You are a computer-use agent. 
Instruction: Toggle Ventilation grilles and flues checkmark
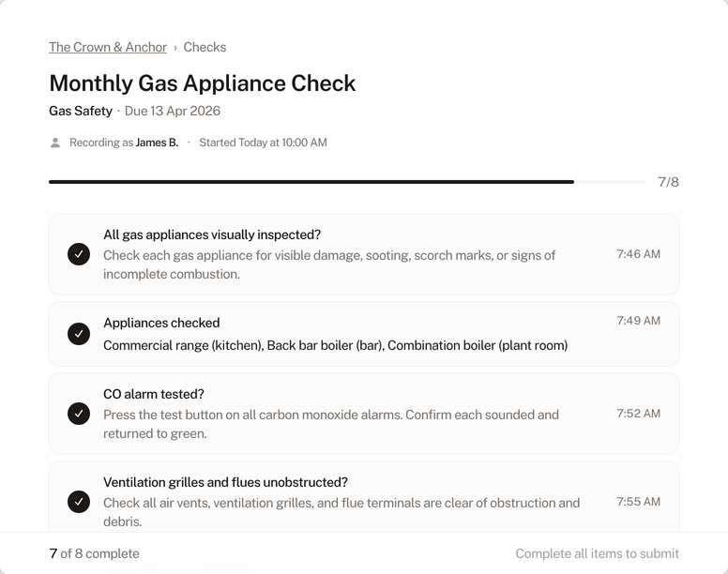pos(79,502)
